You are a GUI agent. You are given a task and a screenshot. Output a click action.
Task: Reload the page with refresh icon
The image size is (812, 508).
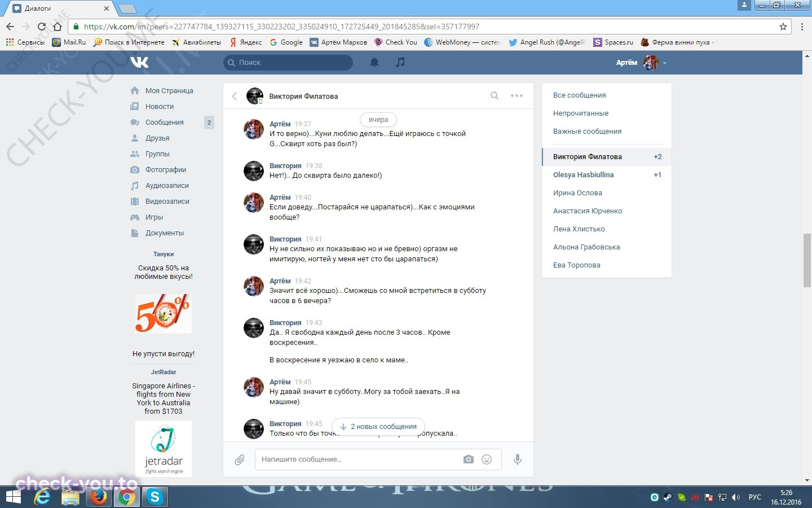point(42,27)
